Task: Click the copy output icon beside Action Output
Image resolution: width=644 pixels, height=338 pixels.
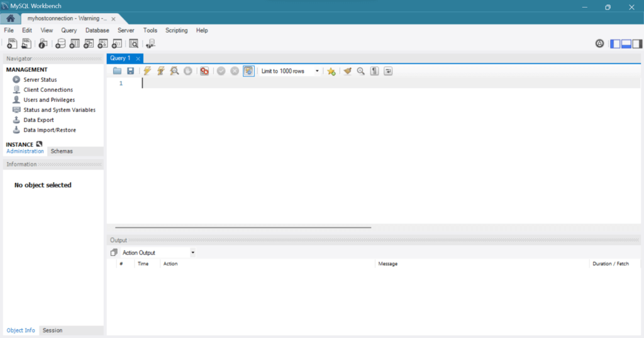Action: point(114,253)
